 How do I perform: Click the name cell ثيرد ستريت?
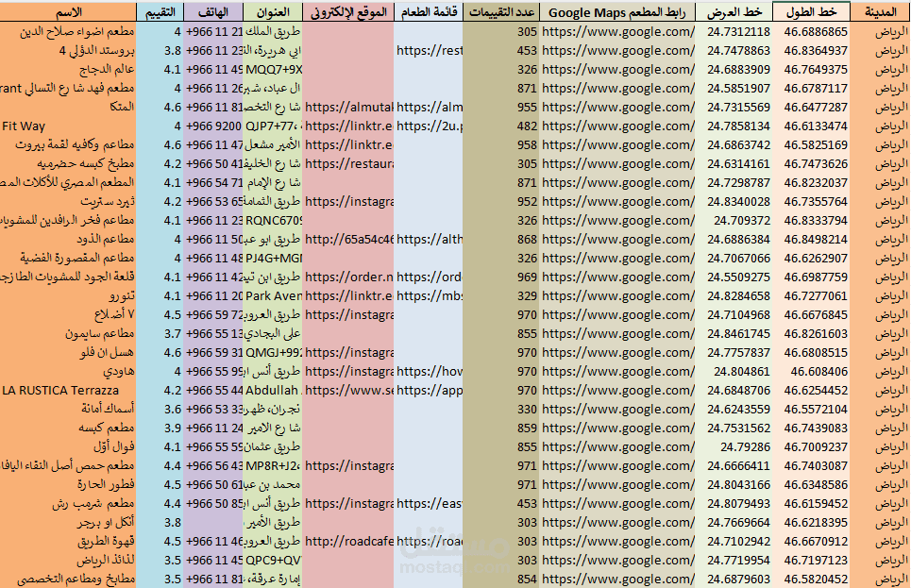[68, 202]
